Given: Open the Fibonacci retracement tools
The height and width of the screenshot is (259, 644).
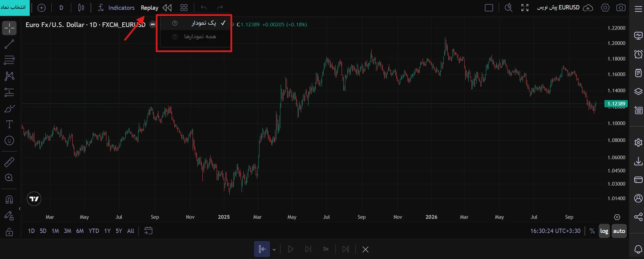Looking at the screenshot, I should 9,60.
